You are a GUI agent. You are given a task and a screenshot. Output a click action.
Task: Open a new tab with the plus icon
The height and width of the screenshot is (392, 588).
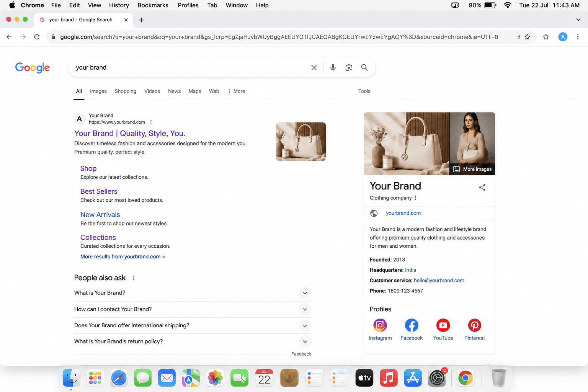click(142, 20)
